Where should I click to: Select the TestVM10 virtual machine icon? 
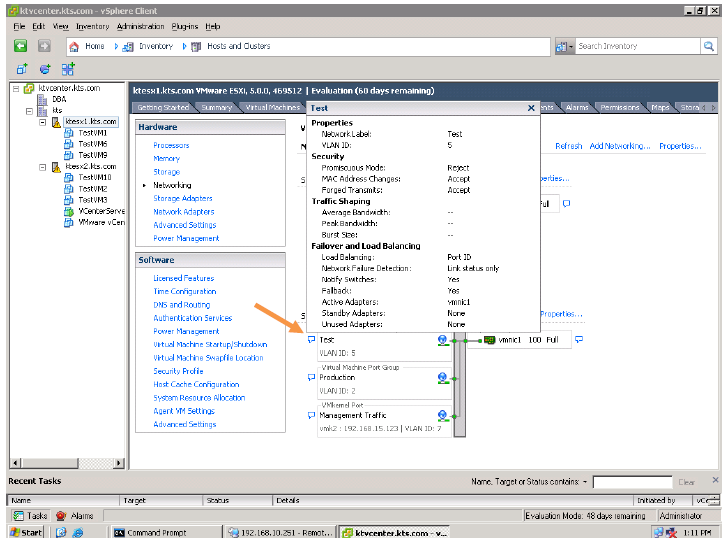pos(69,177)
